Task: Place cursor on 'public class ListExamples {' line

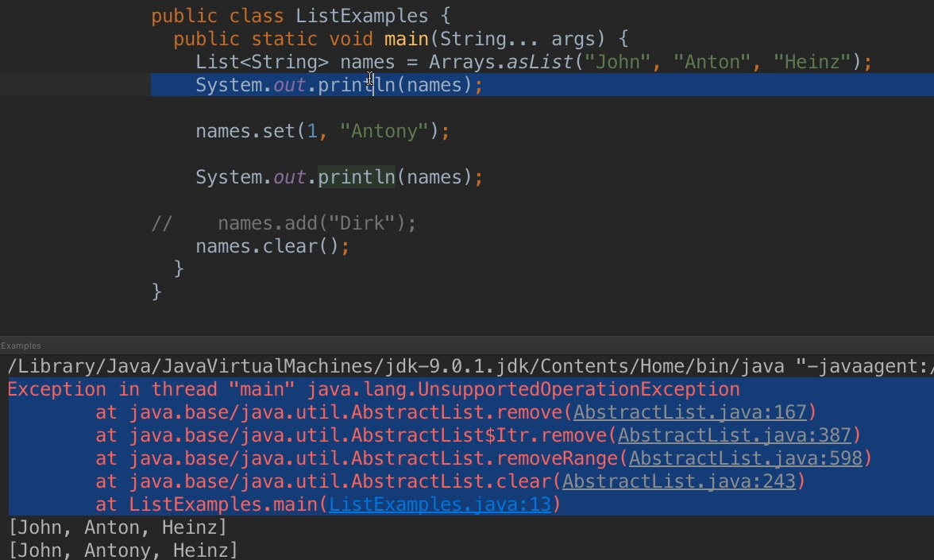Action: [x=301, y=16]
